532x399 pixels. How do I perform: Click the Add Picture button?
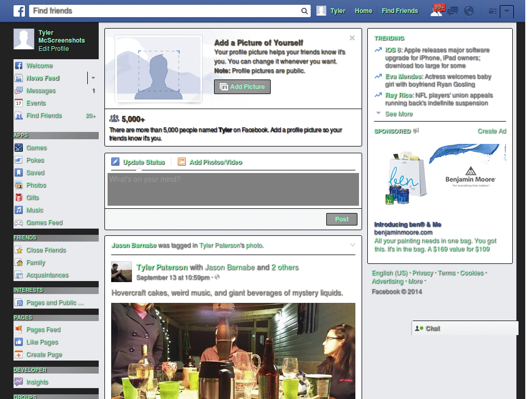(x=242, y=87)
